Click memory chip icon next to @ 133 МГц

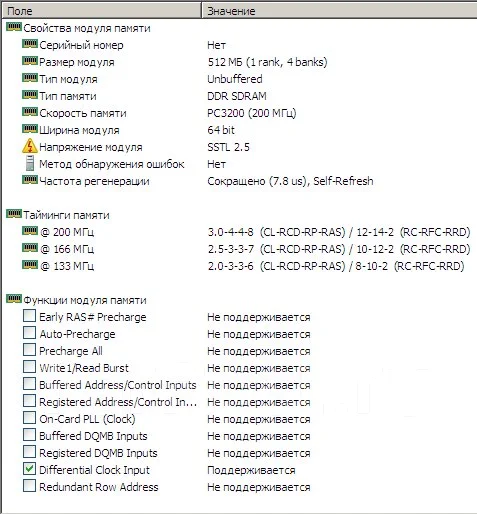[x=30, y=265]
